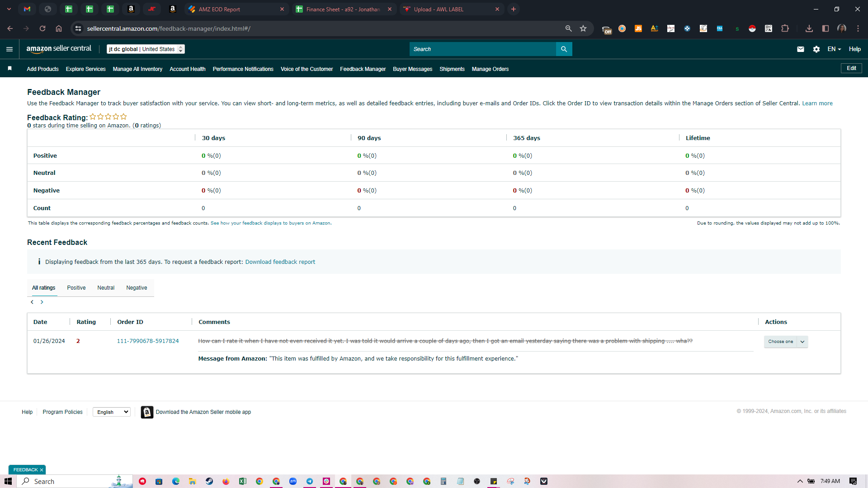Open Account Health from the nav bar
The height and width of the screenshot is (488, 868).
[x=188, y=69]
